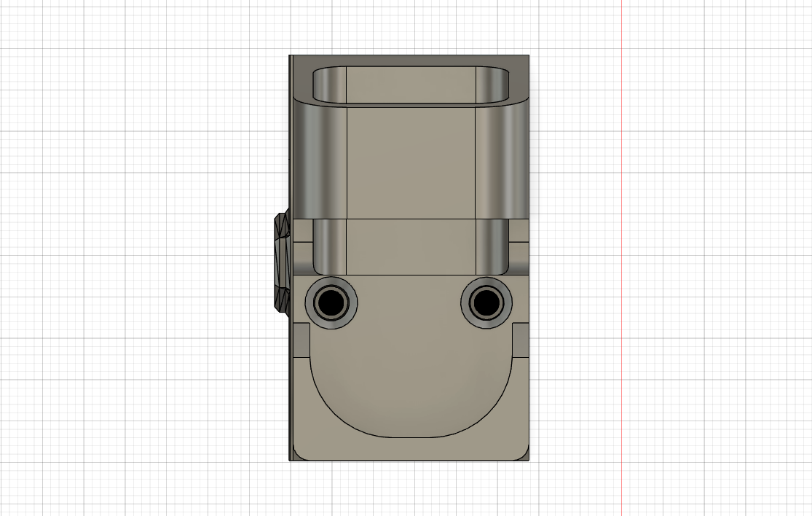Click the filleted bottom-left corner of the part

(297, 456)
